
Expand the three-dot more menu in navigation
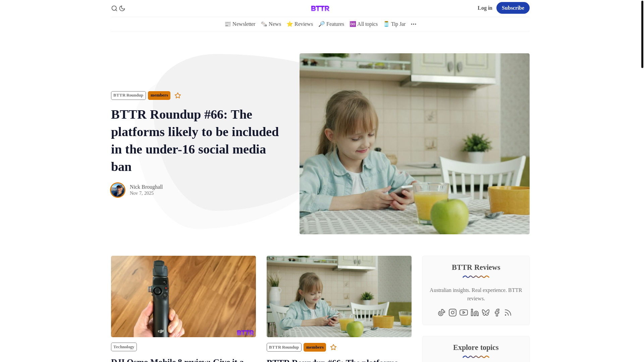pos(413,24)
